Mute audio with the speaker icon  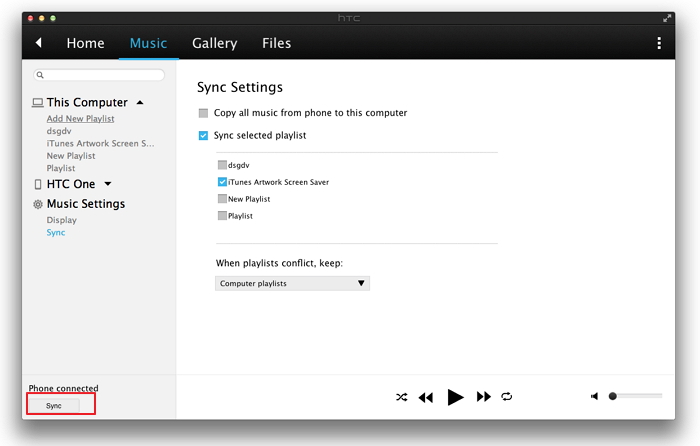[595, 396]
